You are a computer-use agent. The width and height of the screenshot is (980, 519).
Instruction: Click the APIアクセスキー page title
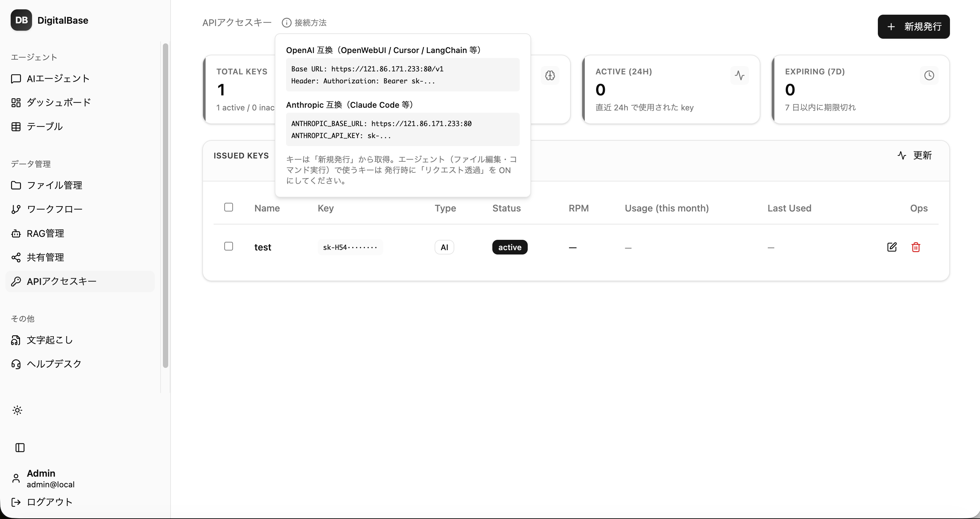pyautogui.click(x=237, y=23)
